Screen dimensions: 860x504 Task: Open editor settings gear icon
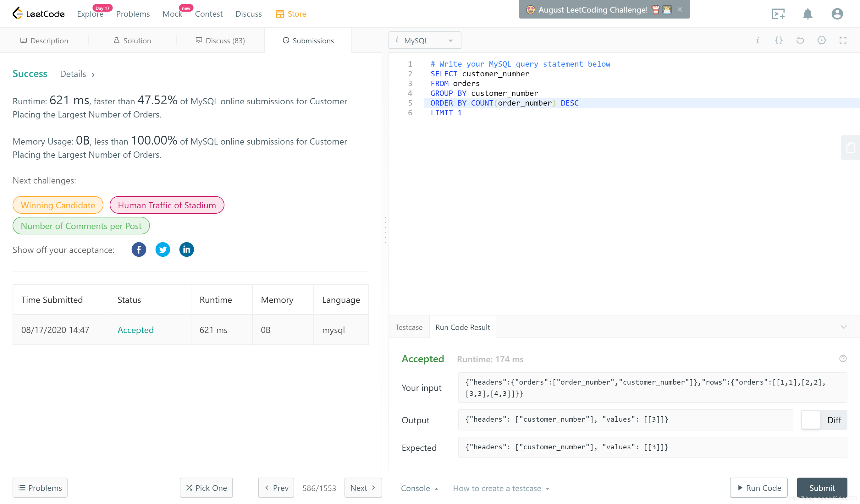821,41
